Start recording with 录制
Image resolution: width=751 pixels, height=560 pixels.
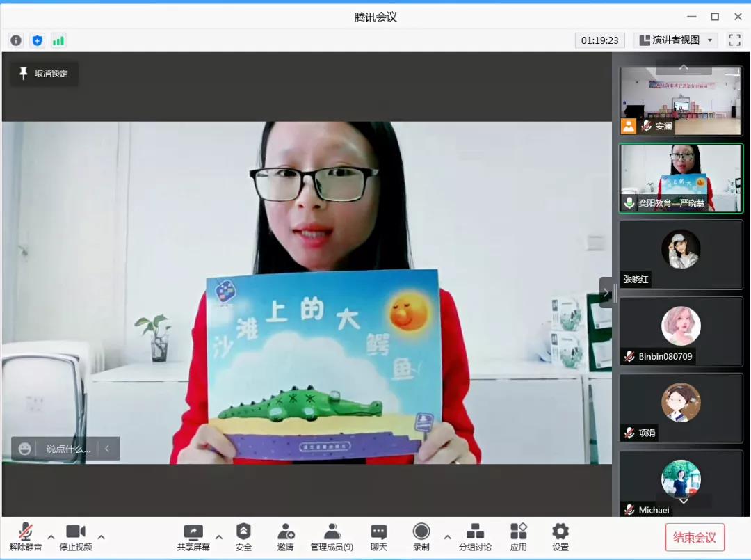(x=421, y=536)
